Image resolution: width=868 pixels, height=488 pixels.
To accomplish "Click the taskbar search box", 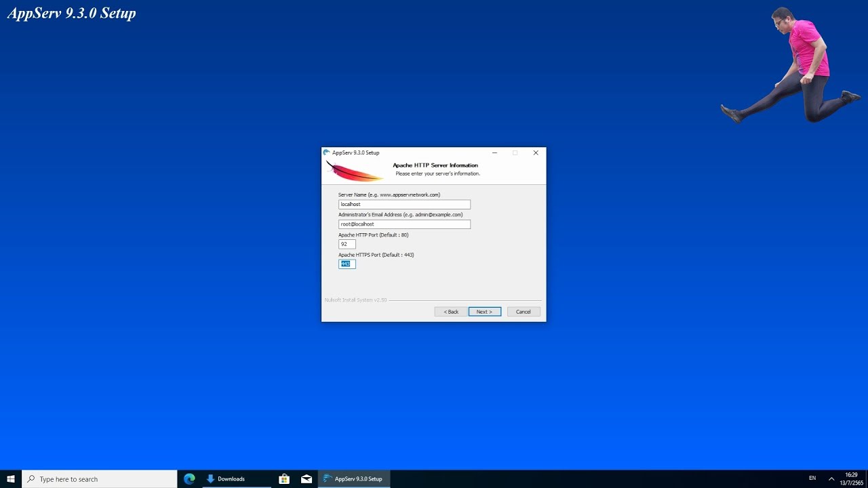I will tap(100, 479).
